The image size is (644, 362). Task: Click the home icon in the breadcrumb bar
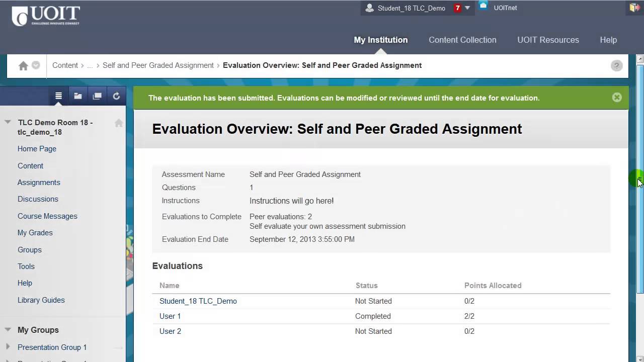[23, 66]
